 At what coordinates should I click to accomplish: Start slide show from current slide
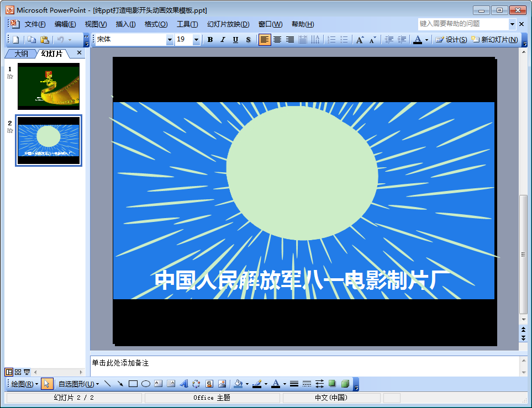click(x=27, y=372)
